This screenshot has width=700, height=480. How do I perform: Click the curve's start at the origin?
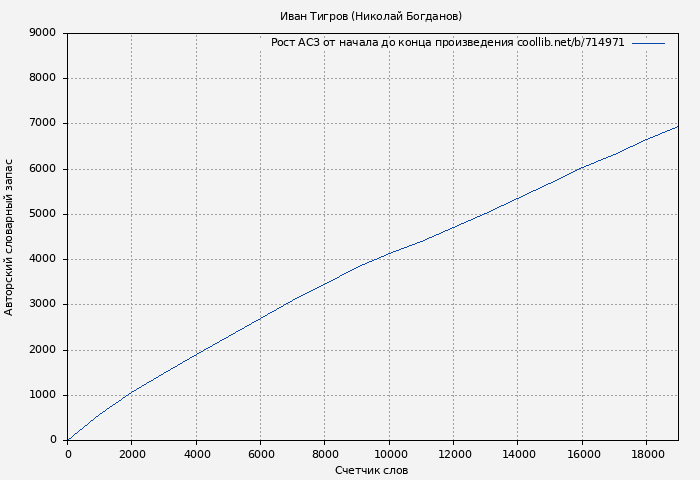[x=68, y=439]
